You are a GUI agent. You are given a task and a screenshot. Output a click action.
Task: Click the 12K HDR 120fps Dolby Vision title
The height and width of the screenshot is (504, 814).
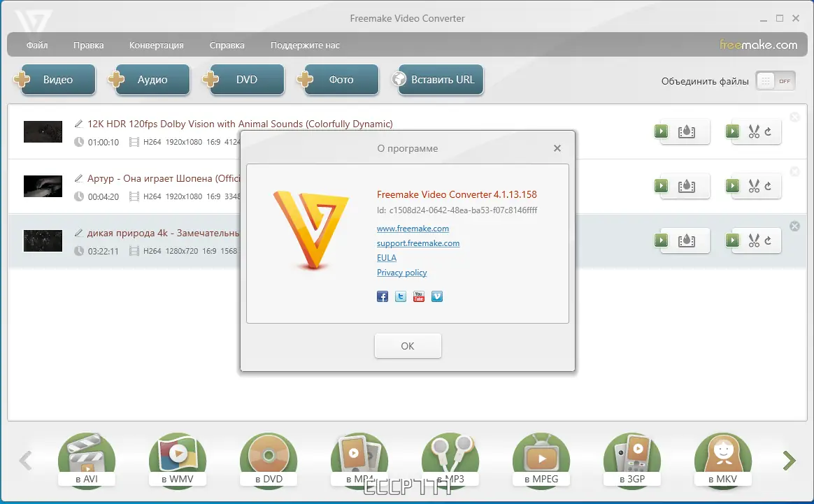tap(240, 124)
